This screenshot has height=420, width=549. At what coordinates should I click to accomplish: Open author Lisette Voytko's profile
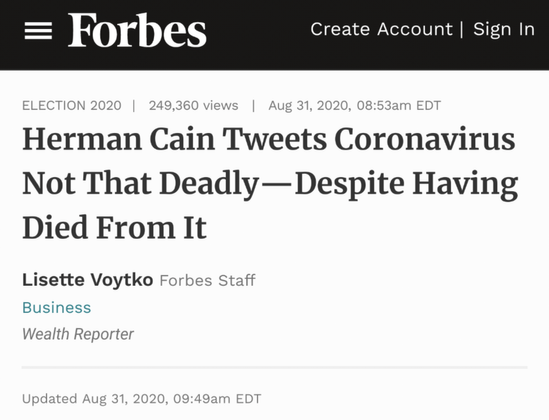pyautogui.click(x=88, y=280)
